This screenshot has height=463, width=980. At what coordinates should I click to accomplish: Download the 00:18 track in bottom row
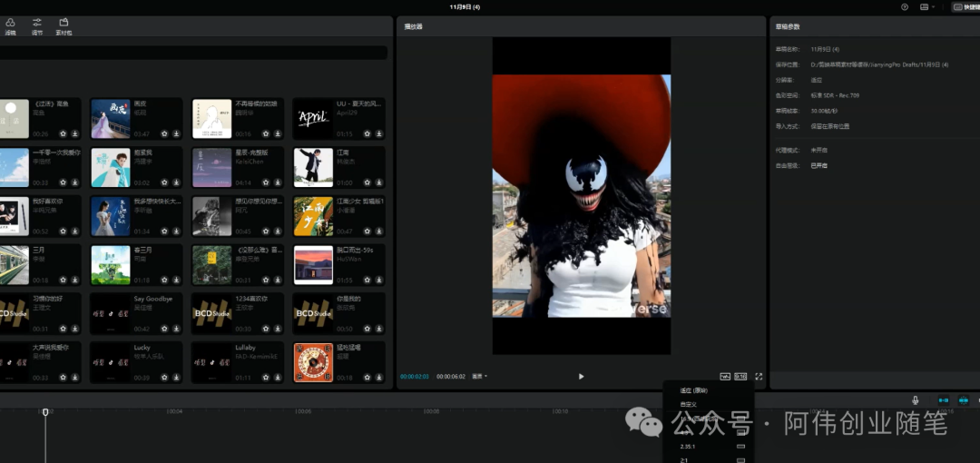click(x=378, y=378)
